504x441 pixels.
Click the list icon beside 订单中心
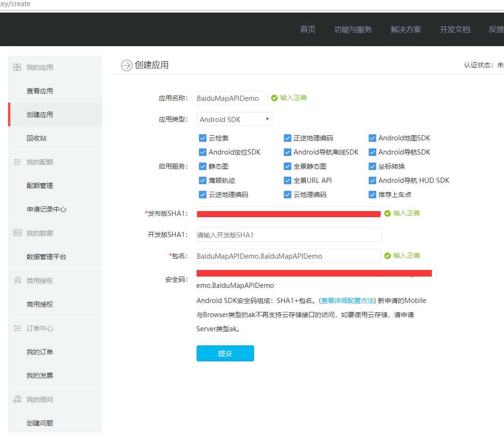[17, 328]
